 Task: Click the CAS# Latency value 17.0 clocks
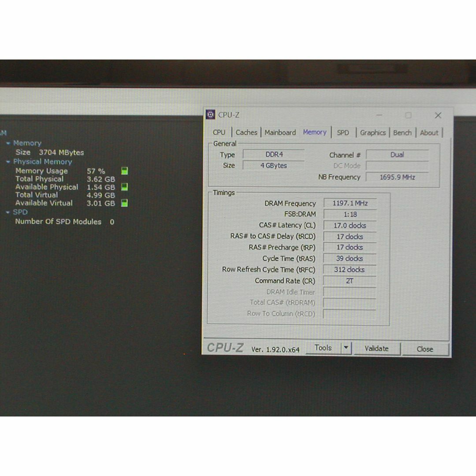tap(350, 225)
